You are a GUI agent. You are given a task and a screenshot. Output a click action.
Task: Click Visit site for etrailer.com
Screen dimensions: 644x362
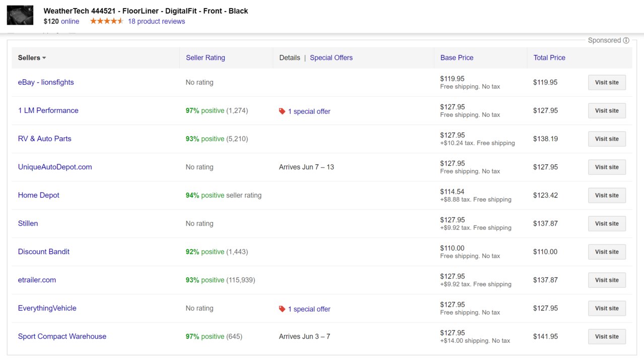[607, 280]
